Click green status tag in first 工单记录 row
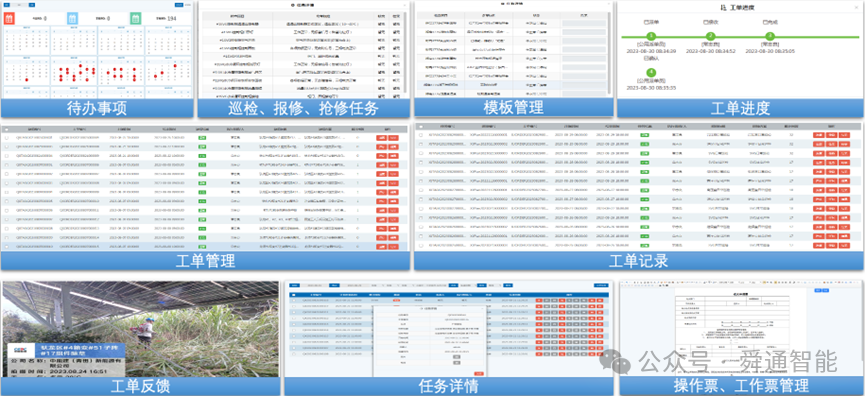Image resolution: width=865 pixels, height=396 pixels. pyautogui.click(x=644, y=135)
